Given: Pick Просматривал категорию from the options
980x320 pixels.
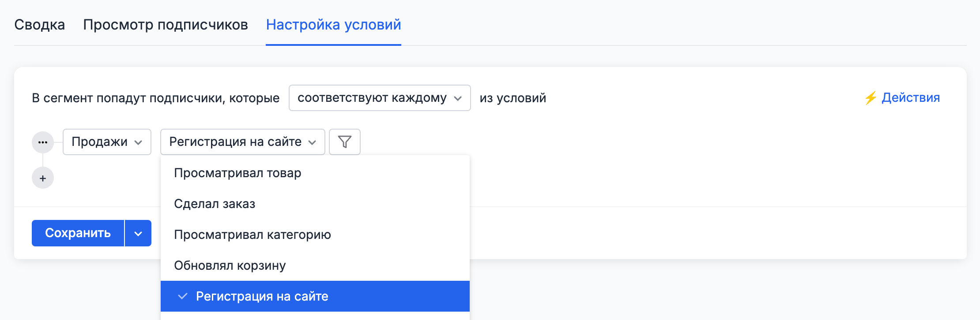Looking at the screenshot, I should (253, 234).
